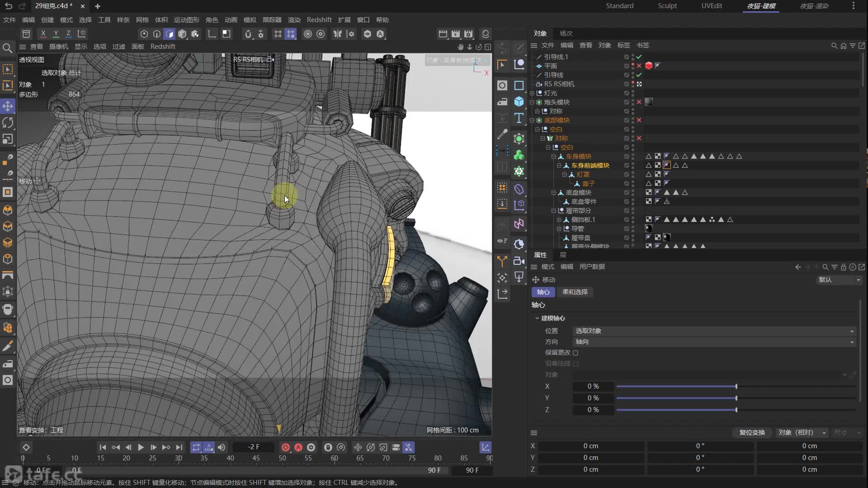Collapse the 履带部分 tree node
The image size is (868, 488).
coord(553,211)
